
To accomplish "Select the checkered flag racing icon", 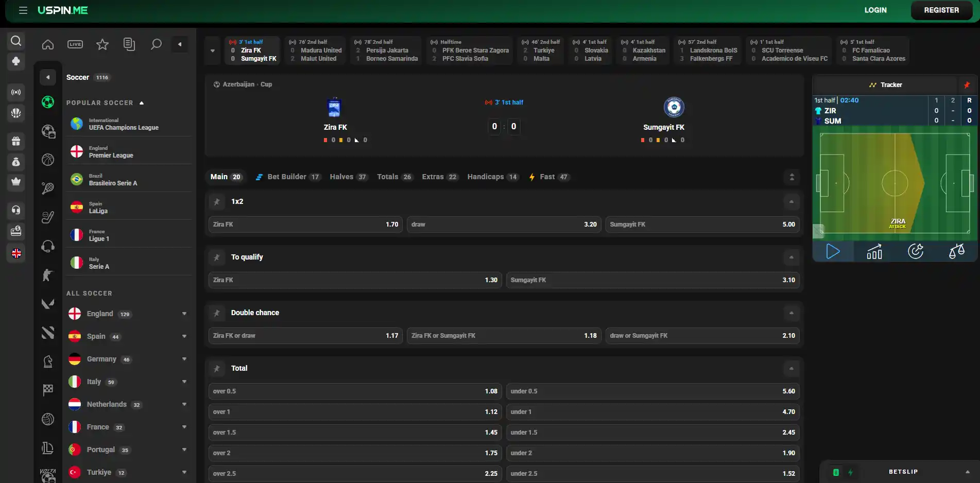I will 48,390.
